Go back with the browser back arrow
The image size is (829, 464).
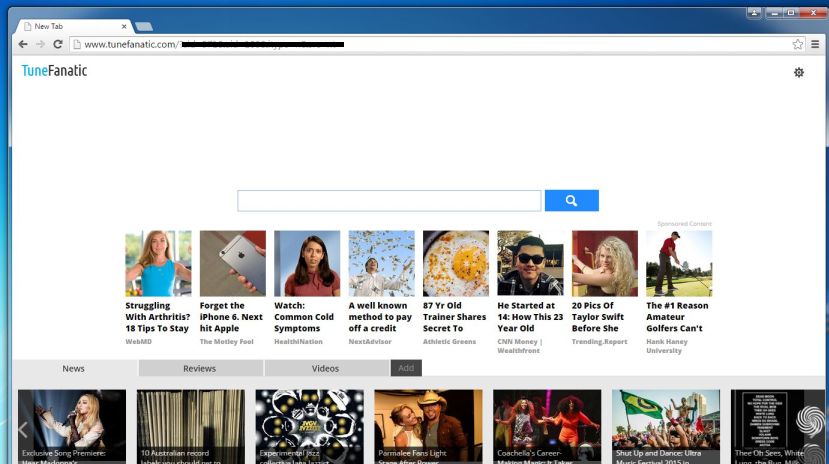pyautogui.click(x=23, y=44)
